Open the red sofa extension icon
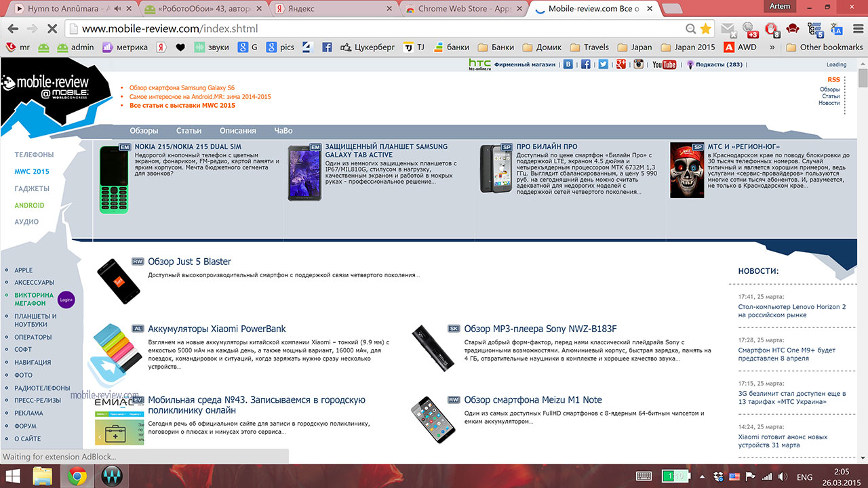The image size is (868, 488). coord(793,29)
